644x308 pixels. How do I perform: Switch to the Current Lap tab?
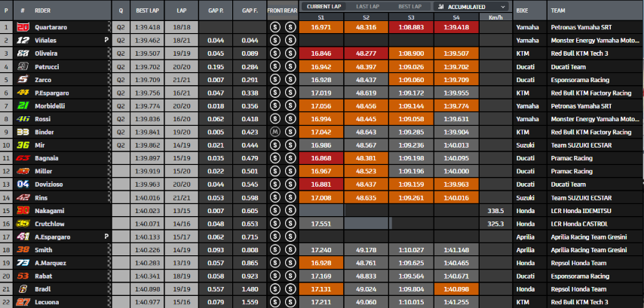pyautogui.click(x=324, y=7)
